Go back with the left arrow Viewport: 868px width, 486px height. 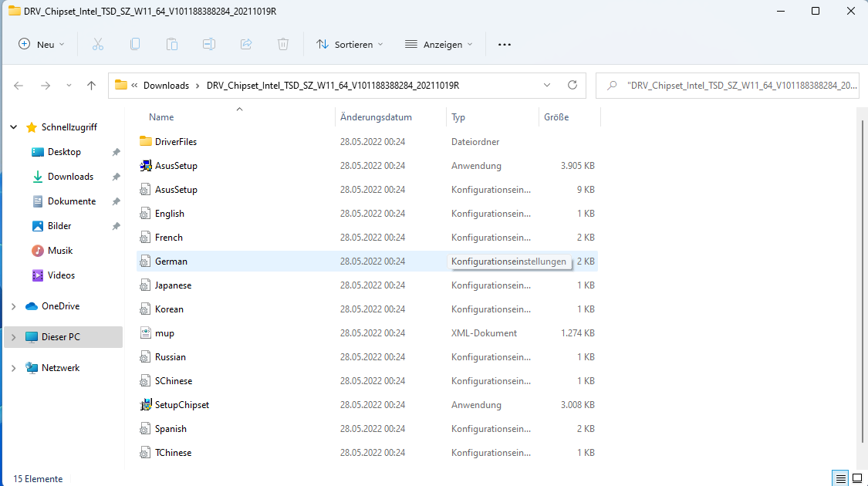19,86
